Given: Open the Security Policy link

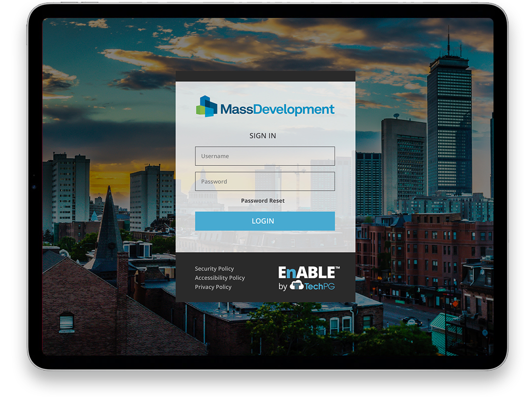Looking at the screenshot, I should [214, 268].
